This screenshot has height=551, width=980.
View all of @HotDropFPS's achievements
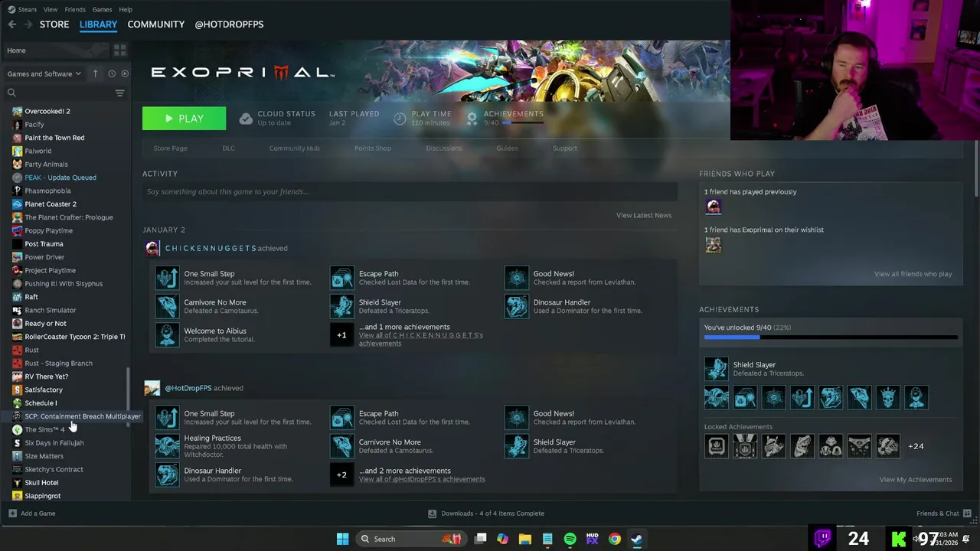point(422,479)
